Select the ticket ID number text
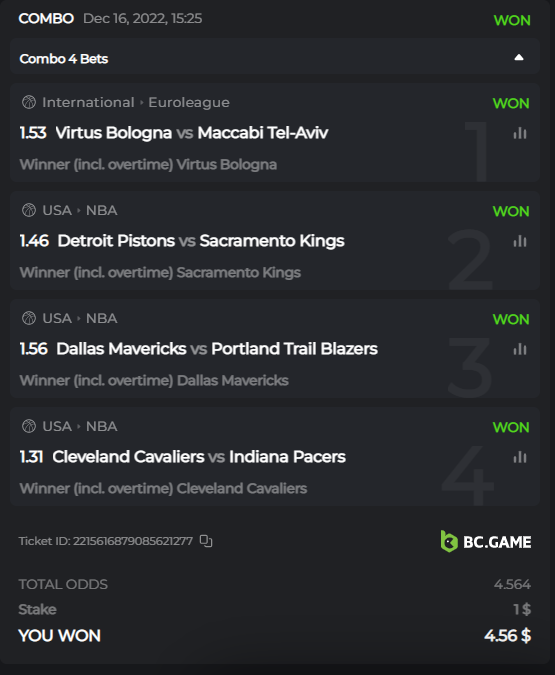The width and height of the screenshot is (555, 675). pyautogui.click(x=133, y=541)
